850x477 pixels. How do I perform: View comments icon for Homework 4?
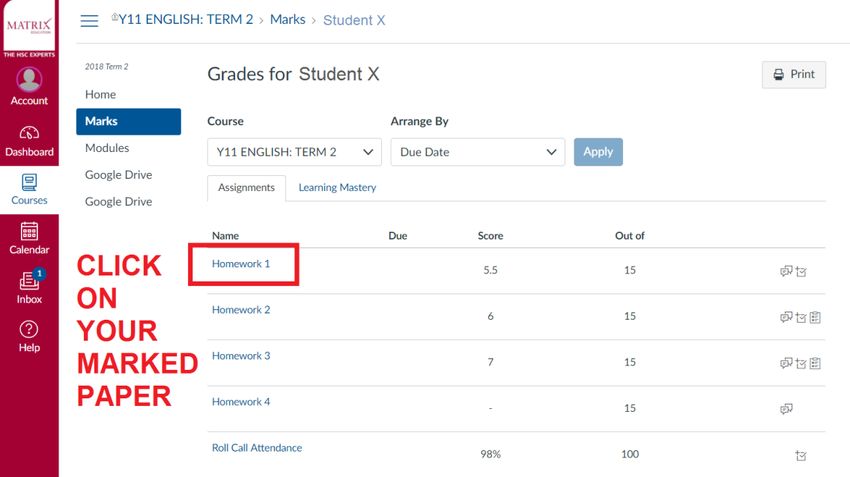click(786, 409)
